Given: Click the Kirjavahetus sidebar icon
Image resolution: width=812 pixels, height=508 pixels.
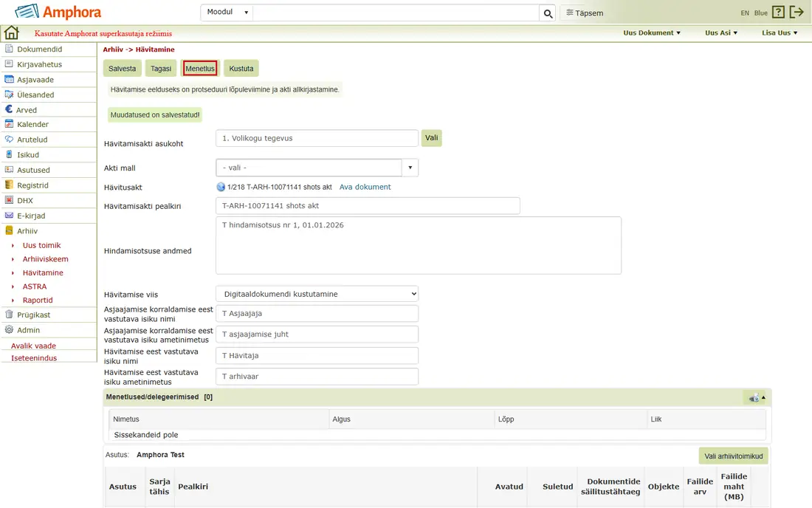Looking at the screenshot, I should click(9, 63).
